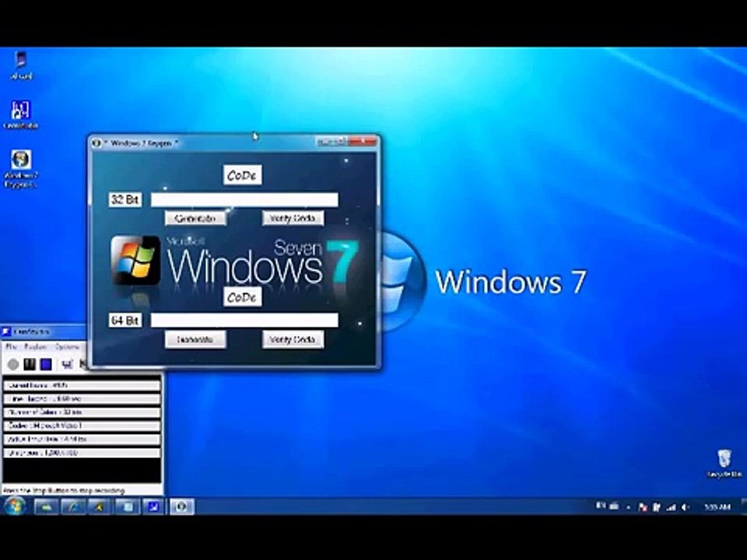Switch to CamStudio via its taskbar button
747x560 pixels.
click(x=153, y=506)
